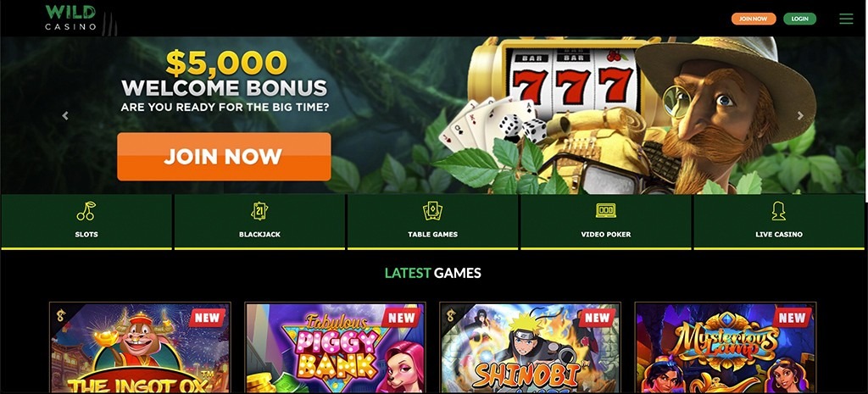Screen dimensions: 868x394
Task: Open Fabulous Piggy Bank game thumbnail
Action: tap(335, 347)
